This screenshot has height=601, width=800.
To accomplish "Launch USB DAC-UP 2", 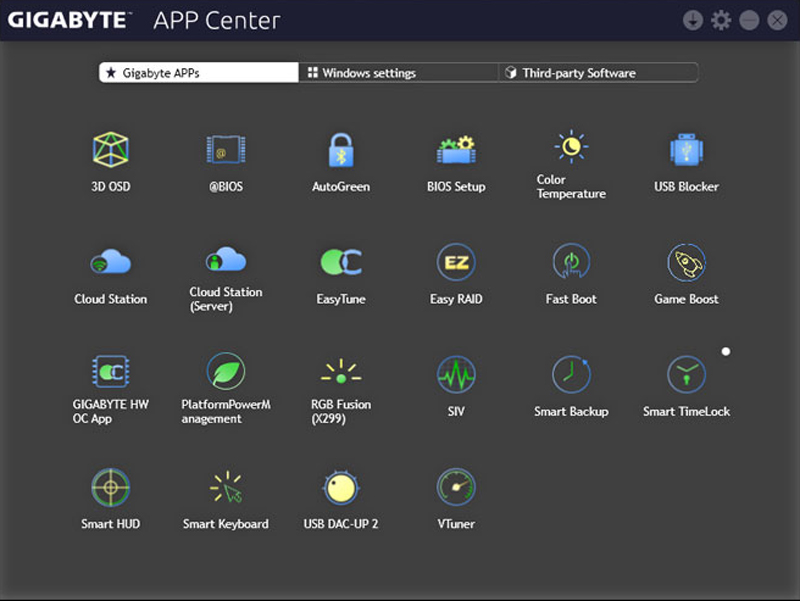I will point(341,487).
